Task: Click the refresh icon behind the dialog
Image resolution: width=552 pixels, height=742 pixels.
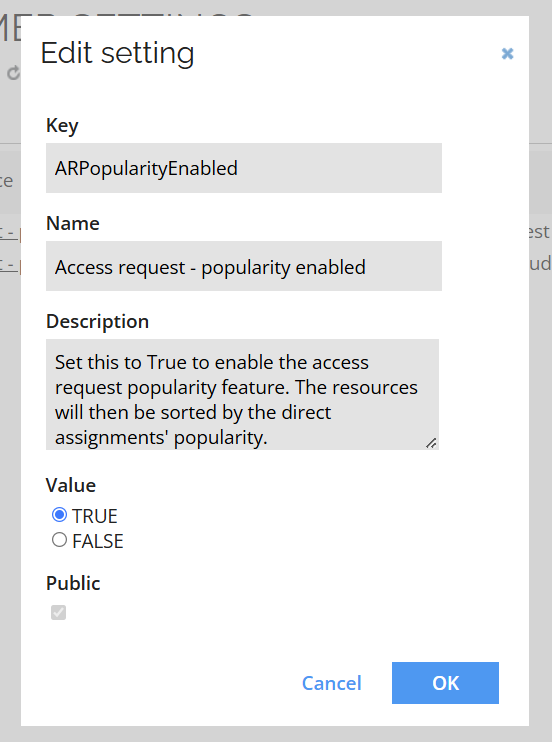Action: [x=14, y=72]
